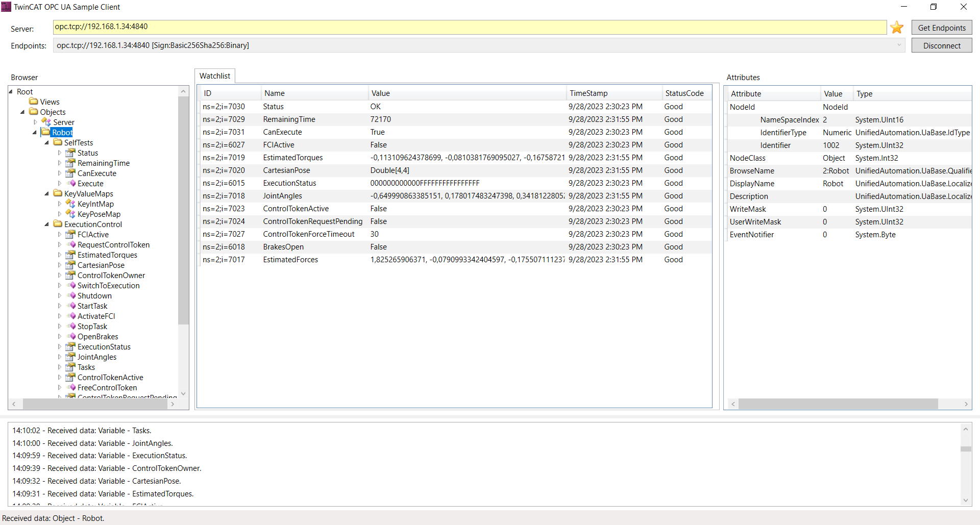Click the Server node icon in tree
980x525 pixels.
pyautogui.click(x=46, y=122)
